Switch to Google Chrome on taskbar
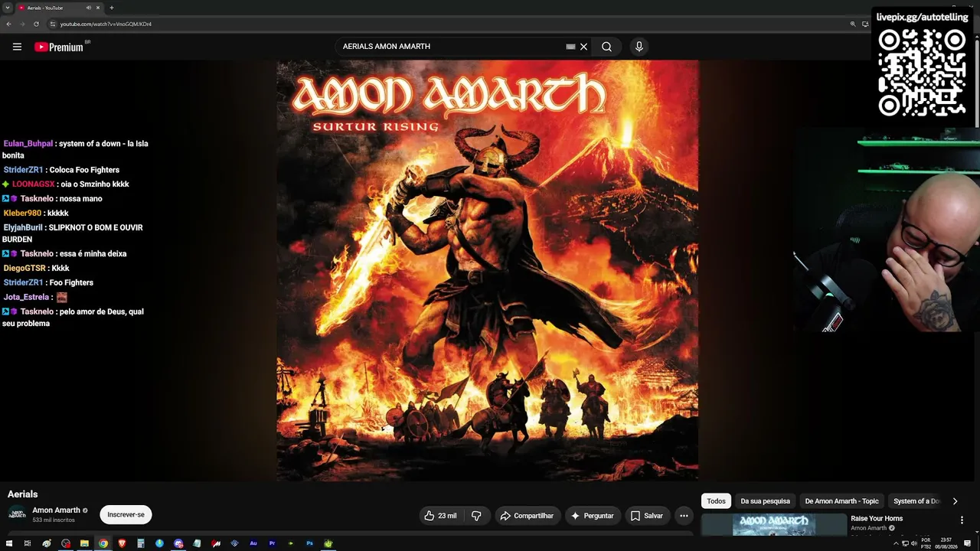Viewport: 980px width, 551px height. [103, 543]
